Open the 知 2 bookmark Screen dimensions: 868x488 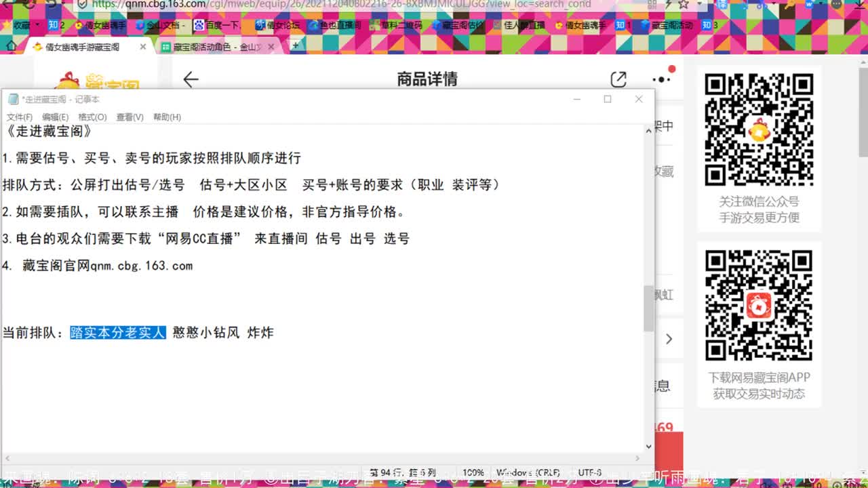(x=56, y=25)
